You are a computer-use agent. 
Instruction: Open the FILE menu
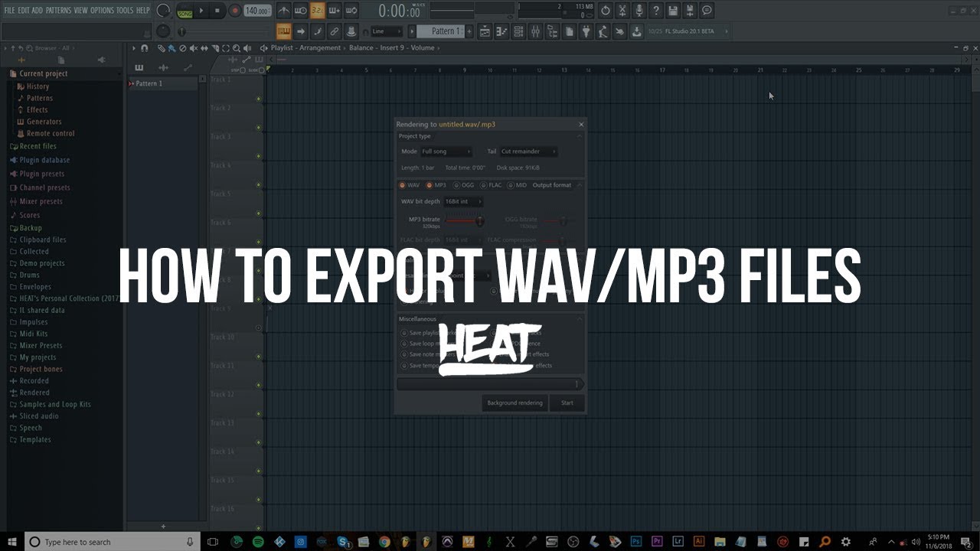click(10, 10)
